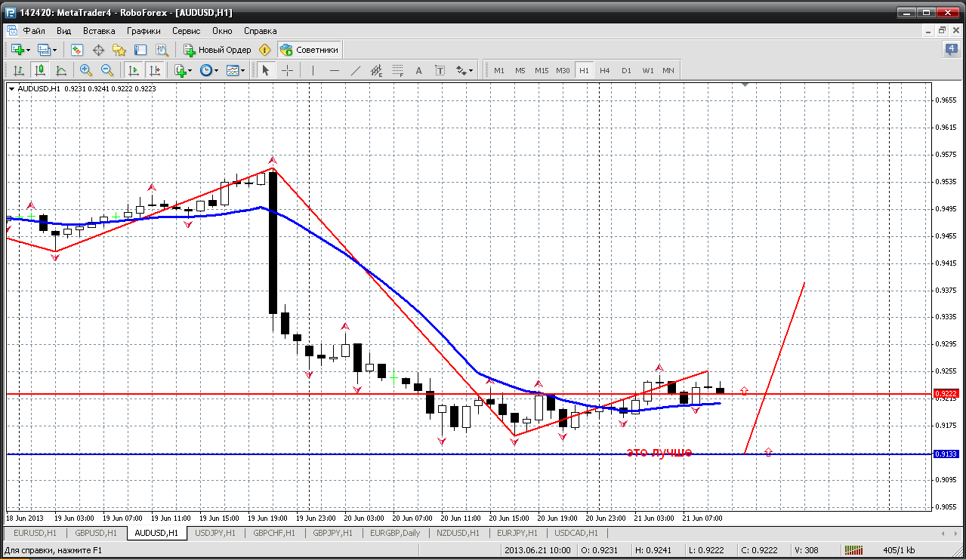966x560 pixels.
Task: Select the crosshair tool
Action: coord(288,70)
